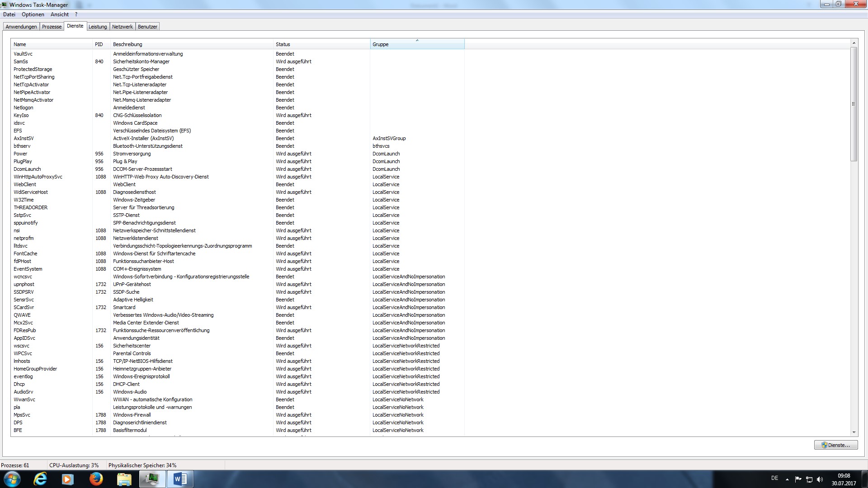
Task: Select the MpsSvc Windows-Firewall service row
Action: click(x=132, y=415)
